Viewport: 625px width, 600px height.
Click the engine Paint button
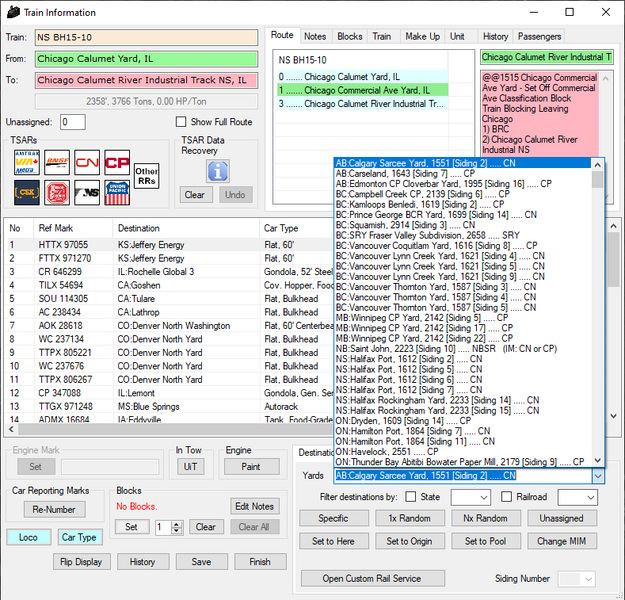pyautogui.click(x=251, y=467)
